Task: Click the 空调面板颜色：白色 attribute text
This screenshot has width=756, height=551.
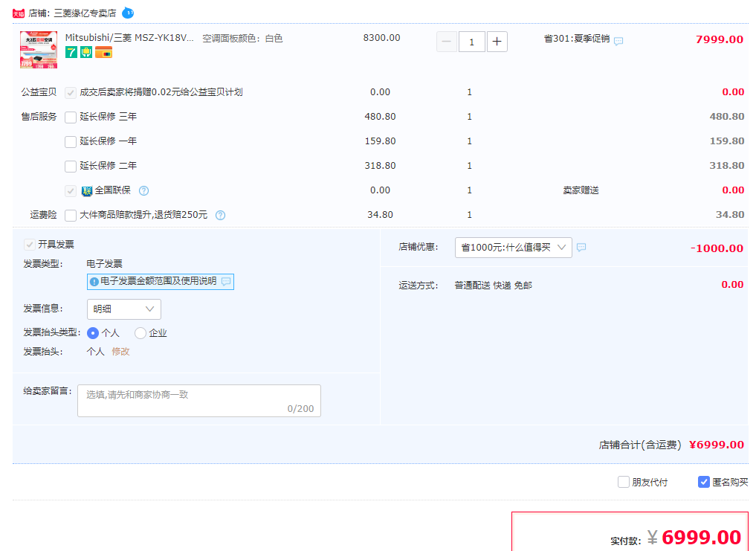Action: point(242,39)
